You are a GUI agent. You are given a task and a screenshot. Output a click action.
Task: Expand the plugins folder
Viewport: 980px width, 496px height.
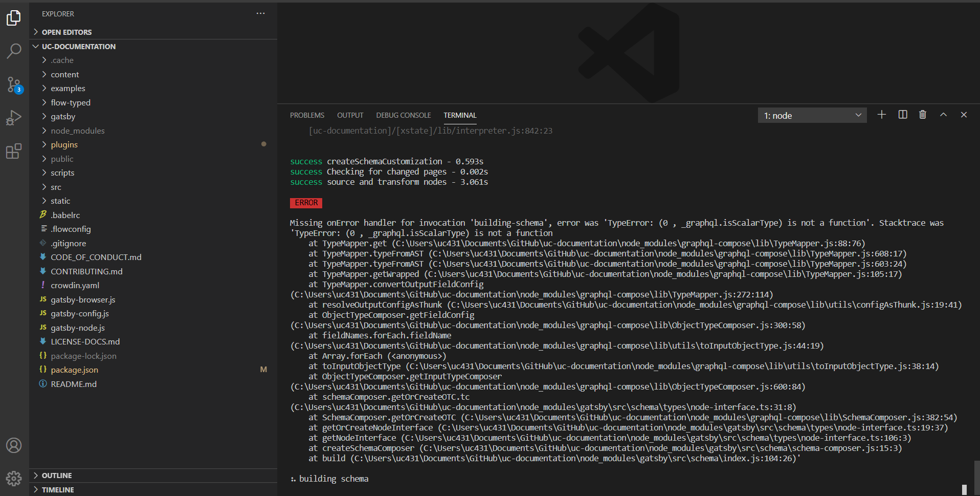coord(153,145)
